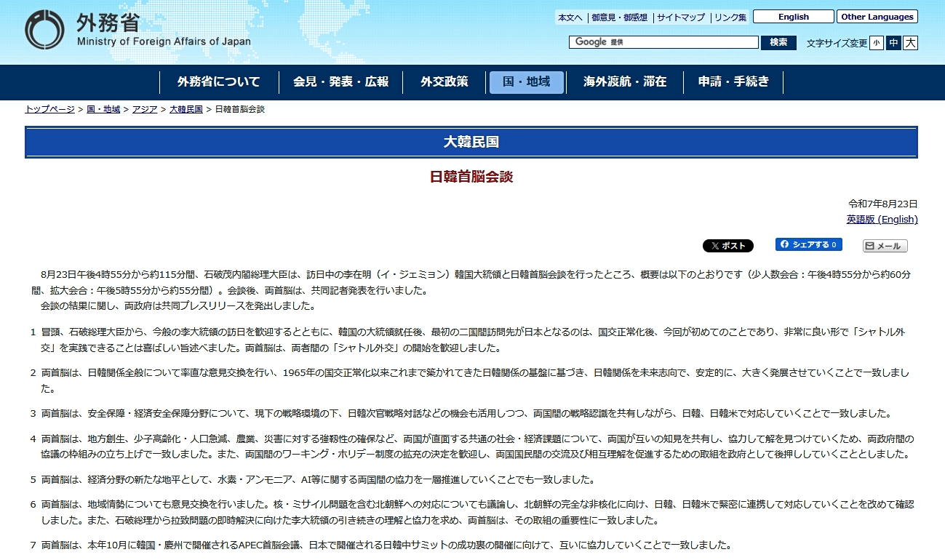
Task: Open the 国・地域 navigation tab
Action: (x=526, y=82)
